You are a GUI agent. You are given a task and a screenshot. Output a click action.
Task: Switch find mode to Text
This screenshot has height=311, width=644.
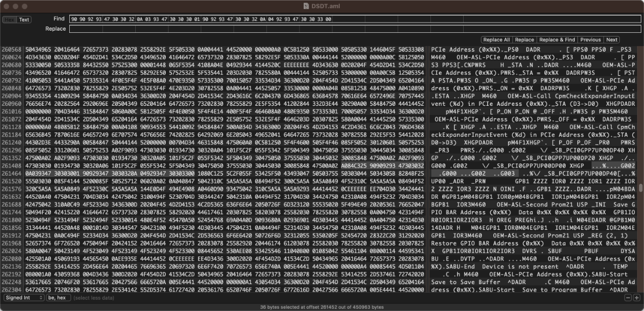point(24,19)
